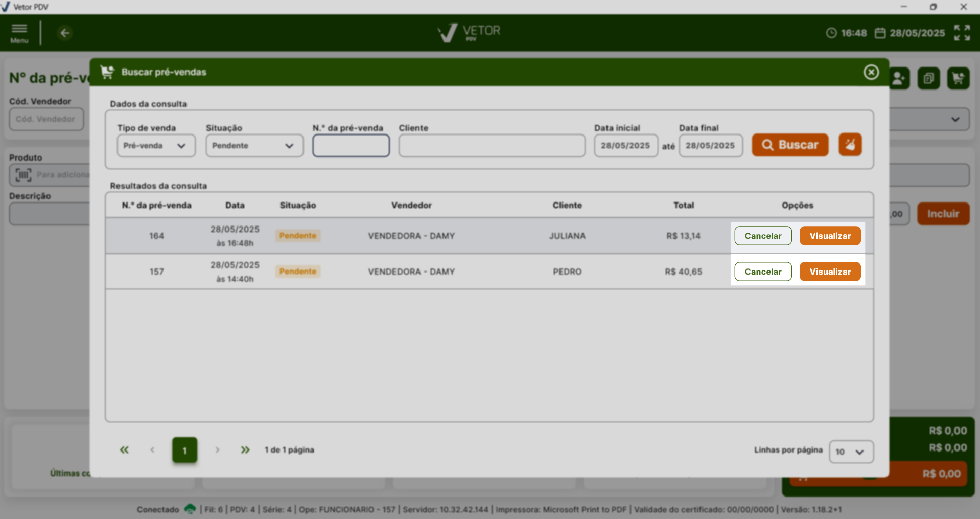
Task: Click next page chevron icon
Action: (x=217, y=450)
